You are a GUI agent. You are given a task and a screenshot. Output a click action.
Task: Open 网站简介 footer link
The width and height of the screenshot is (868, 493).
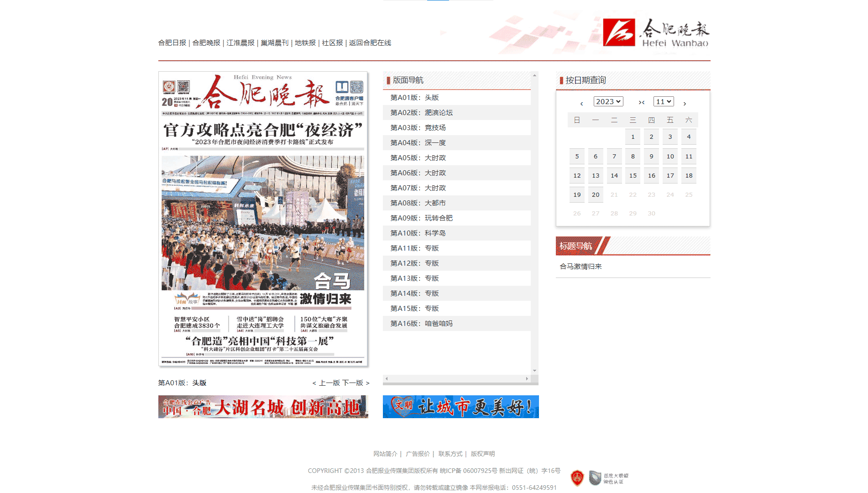pyautogui.click(x=385, y=454)
